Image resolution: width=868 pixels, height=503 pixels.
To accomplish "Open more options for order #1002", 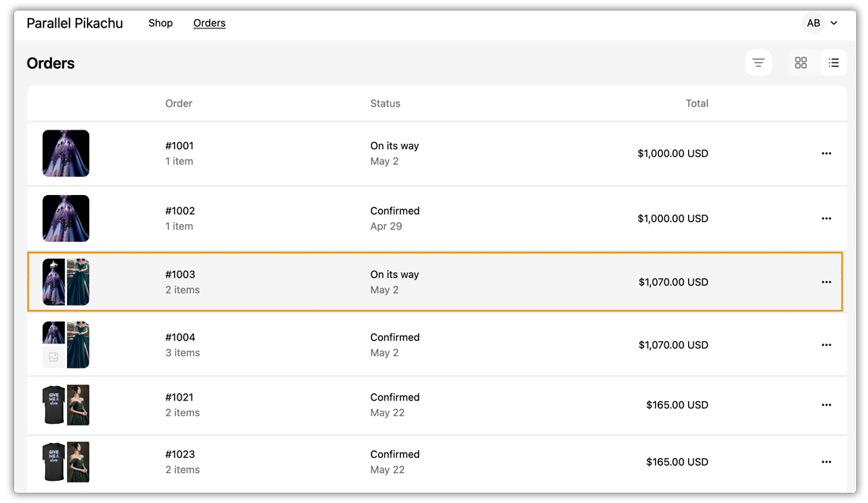I will click(826, 218).
